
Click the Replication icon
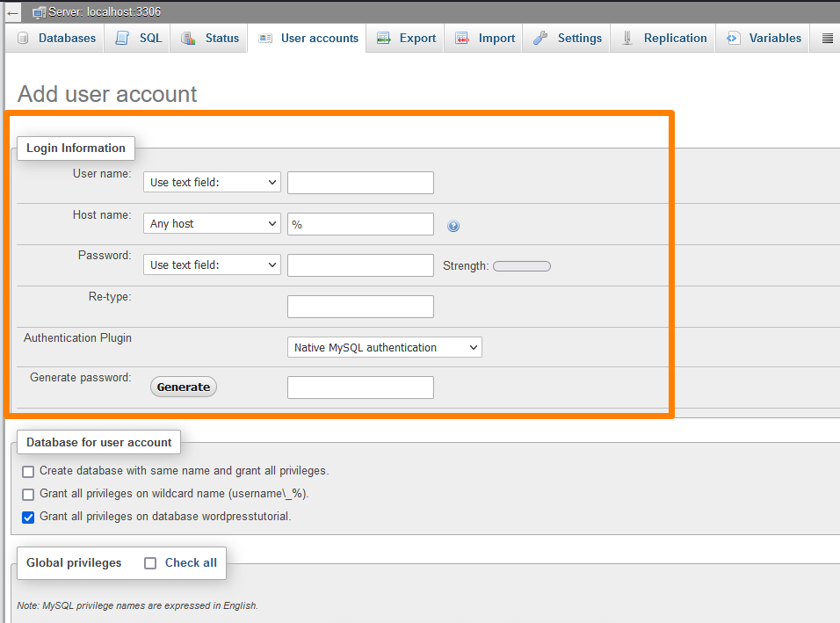coord(626,38)
